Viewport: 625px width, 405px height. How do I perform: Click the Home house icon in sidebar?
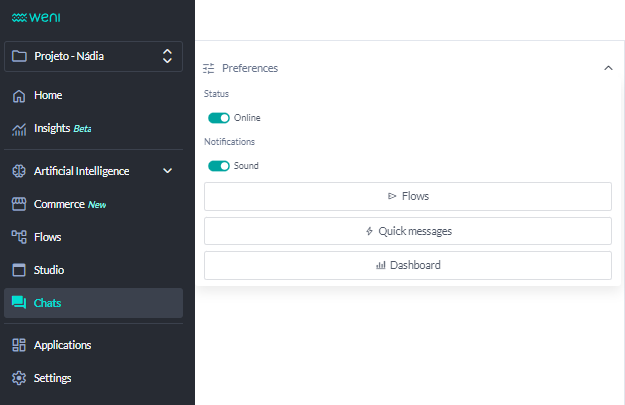tap(18, 96)
